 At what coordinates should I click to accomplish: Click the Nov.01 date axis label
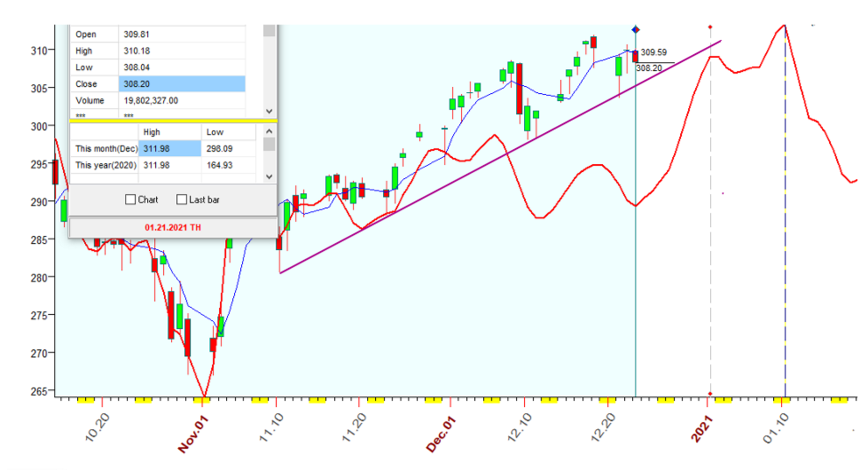click(192, 435)
